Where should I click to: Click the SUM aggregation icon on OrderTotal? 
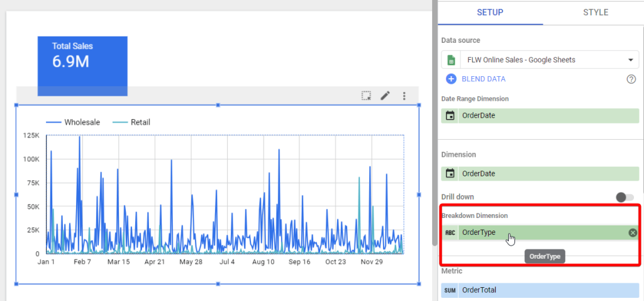(450, 290)
